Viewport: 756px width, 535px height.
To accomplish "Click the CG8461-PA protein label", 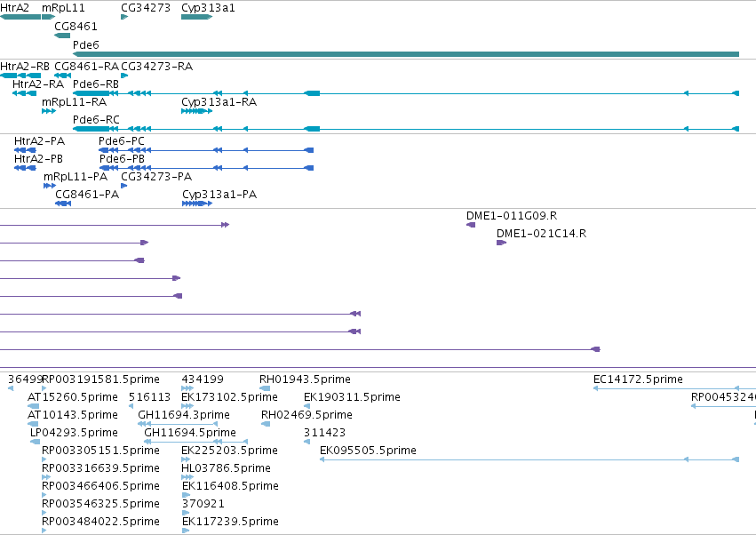I will [x=87, y=195].
